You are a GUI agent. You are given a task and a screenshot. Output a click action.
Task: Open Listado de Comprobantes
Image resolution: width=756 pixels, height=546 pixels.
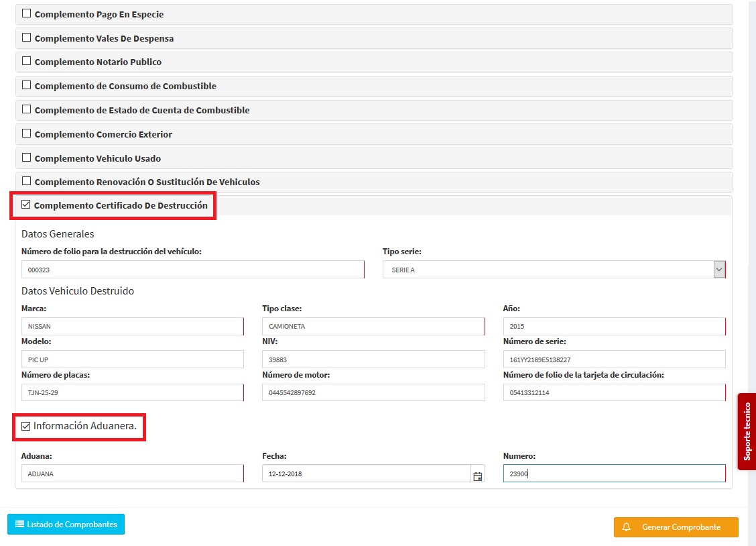point(66,525)
